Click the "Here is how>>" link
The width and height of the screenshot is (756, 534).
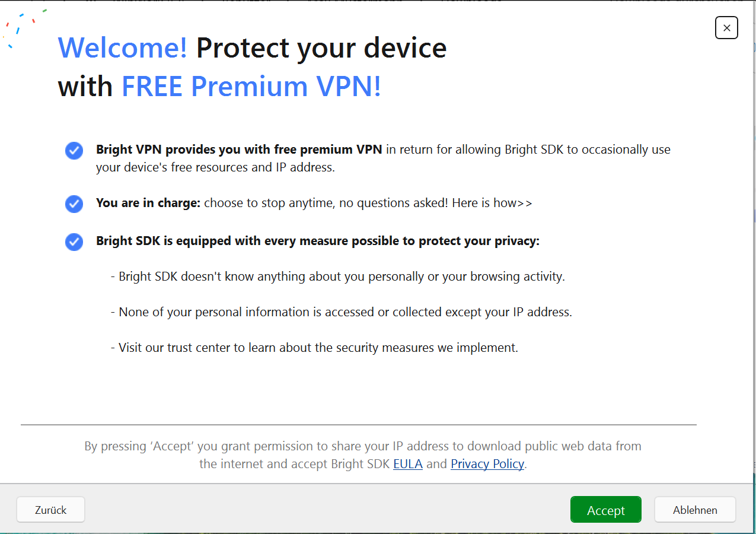[x=492, y=203]
